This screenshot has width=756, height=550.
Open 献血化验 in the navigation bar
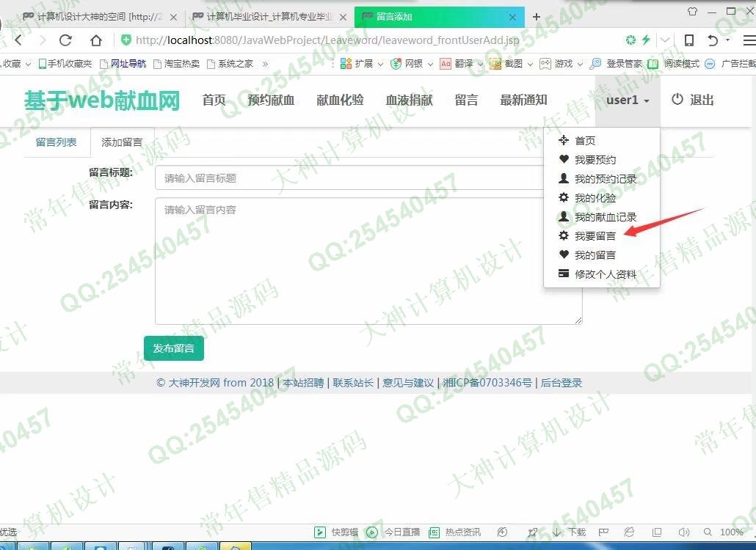340,100
